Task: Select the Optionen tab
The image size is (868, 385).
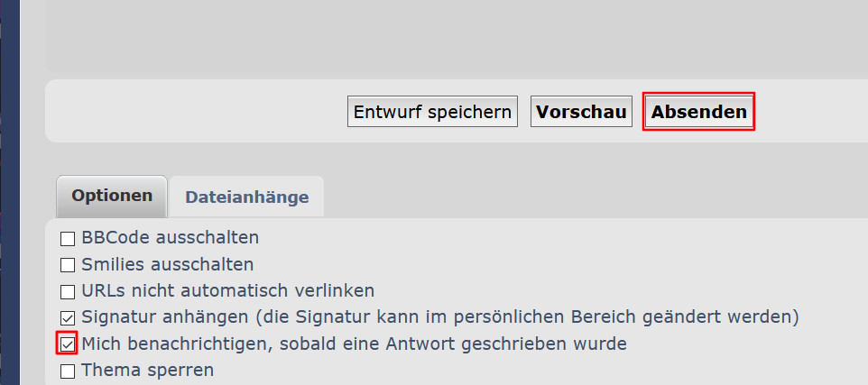Action: point(112,197)
